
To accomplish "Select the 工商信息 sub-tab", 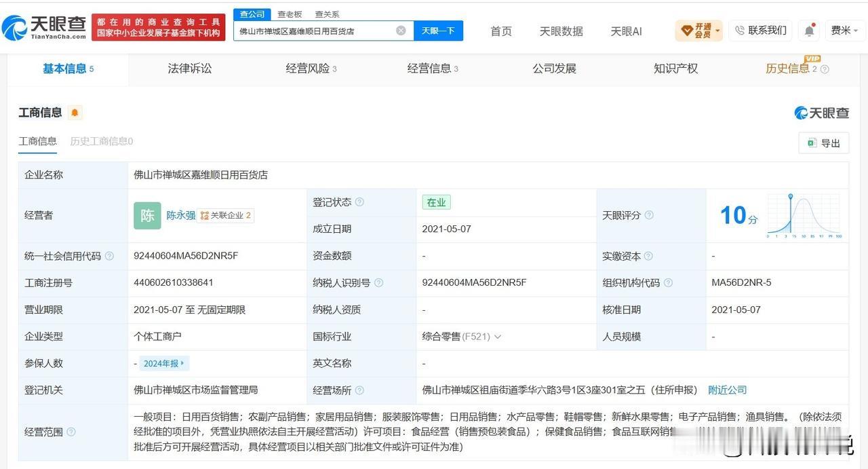I will click(x=38, y=141).
